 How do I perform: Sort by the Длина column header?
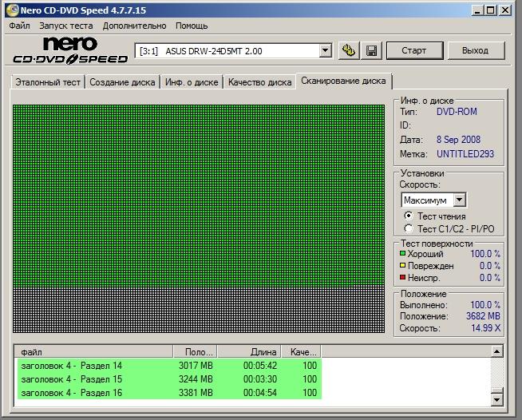point(249,351)
